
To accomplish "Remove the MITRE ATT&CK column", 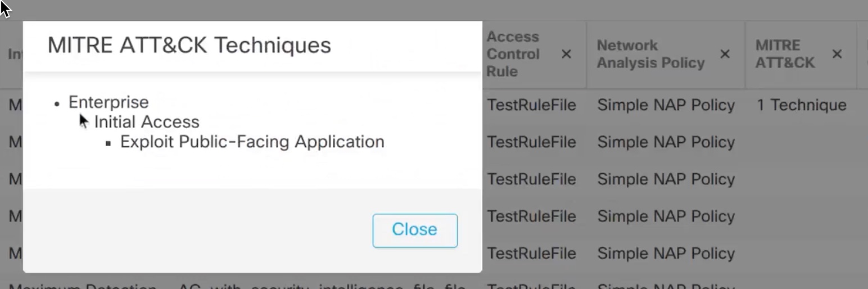I will click(837, 54).
